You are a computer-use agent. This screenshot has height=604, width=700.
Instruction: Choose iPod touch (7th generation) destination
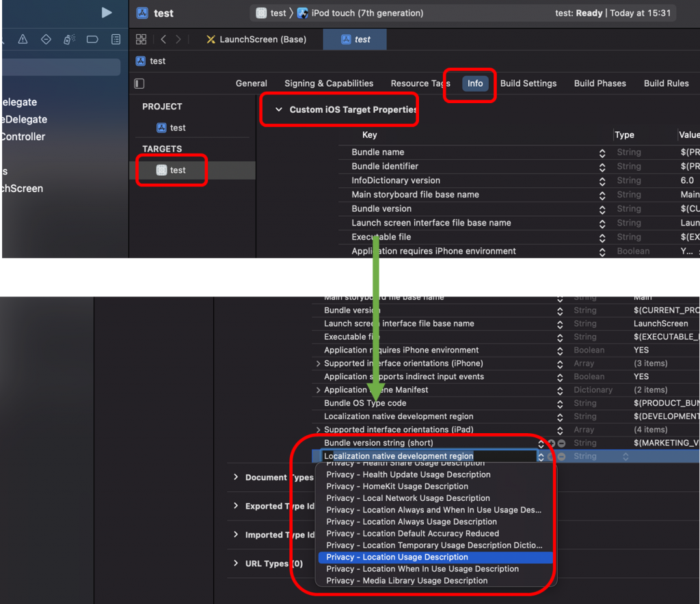360,13
